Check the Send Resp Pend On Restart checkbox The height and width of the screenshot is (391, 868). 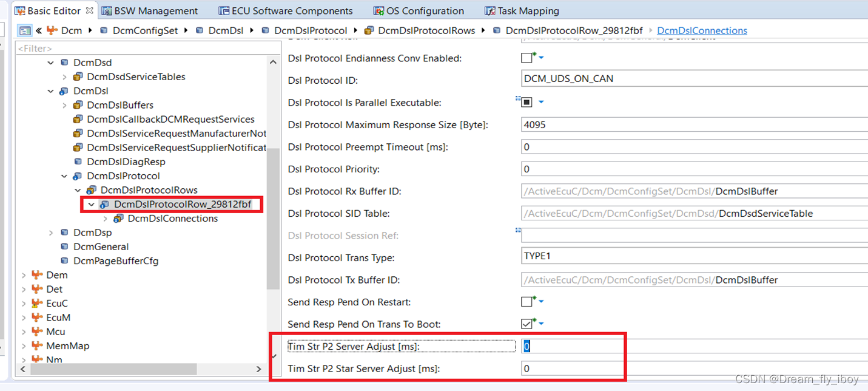[x=527, y=301]
